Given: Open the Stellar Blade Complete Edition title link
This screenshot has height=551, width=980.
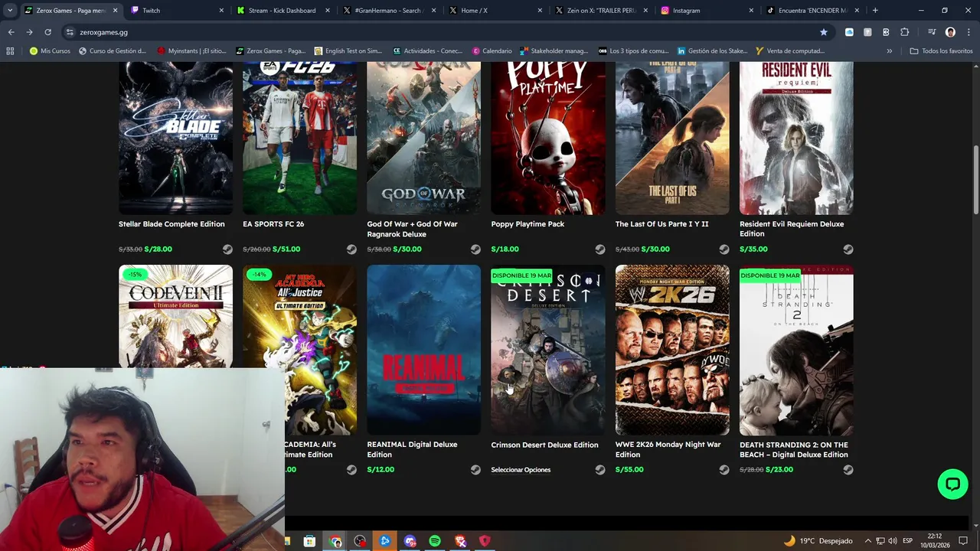Looking at the screenshot, I should [171, 224].
